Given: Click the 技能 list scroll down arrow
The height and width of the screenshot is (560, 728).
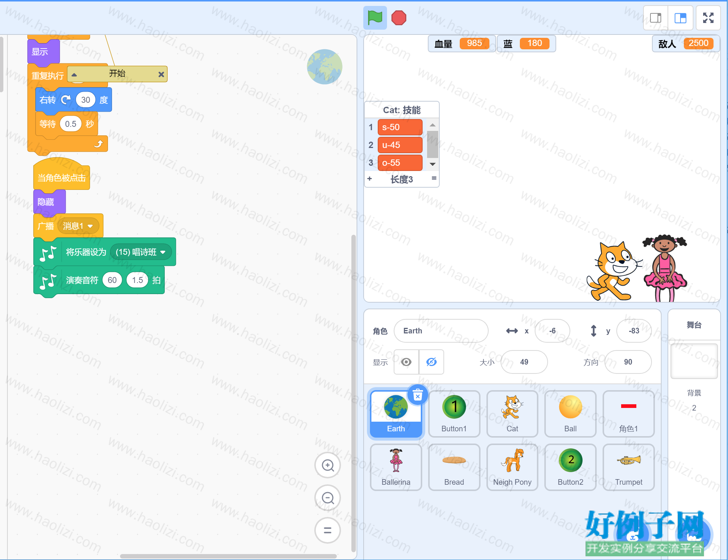Looking at the screenshot, I should click(433, 164).
